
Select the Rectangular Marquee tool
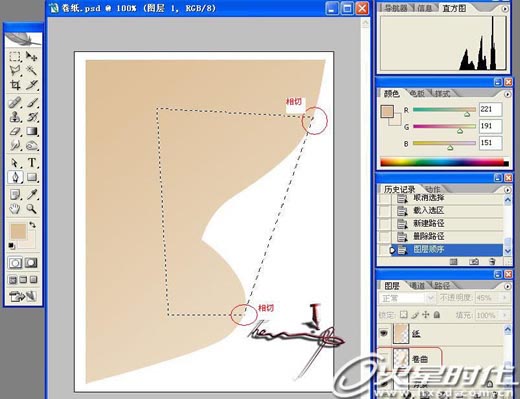pos(15,56)
